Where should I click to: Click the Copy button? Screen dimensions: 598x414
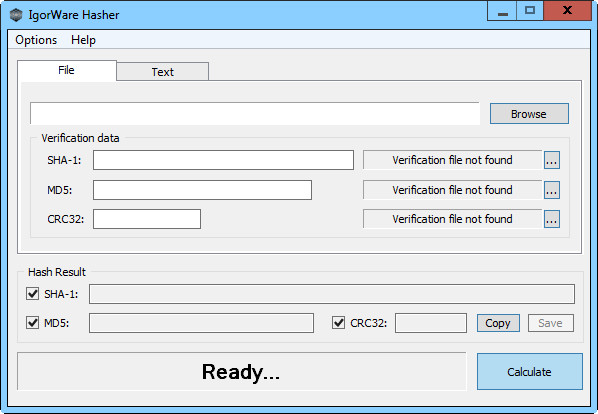coord(498,323)
